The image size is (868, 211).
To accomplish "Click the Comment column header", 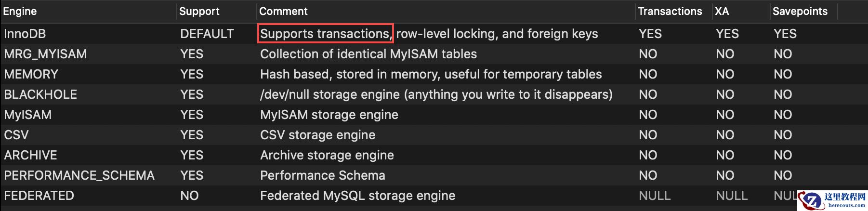I will pos(283,11).
